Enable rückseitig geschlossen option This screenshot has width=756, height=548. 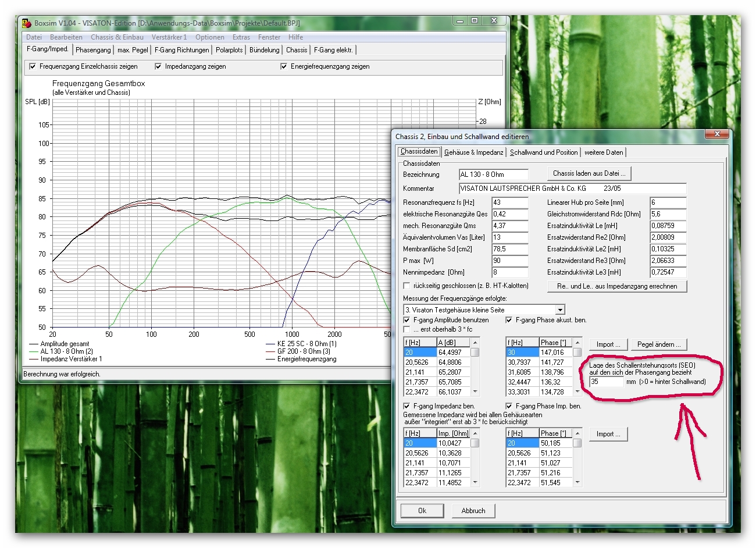click(x=407, y=286)
